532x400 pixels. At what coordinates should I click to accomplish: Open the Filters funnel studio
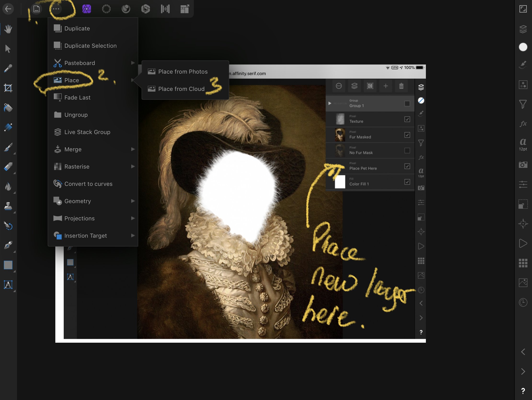tap(523, 104)
